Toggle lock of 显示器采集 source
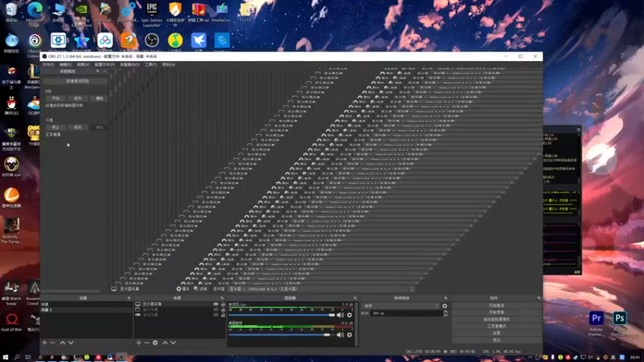This screenshot has height=362, width=644. click(223, 304)
